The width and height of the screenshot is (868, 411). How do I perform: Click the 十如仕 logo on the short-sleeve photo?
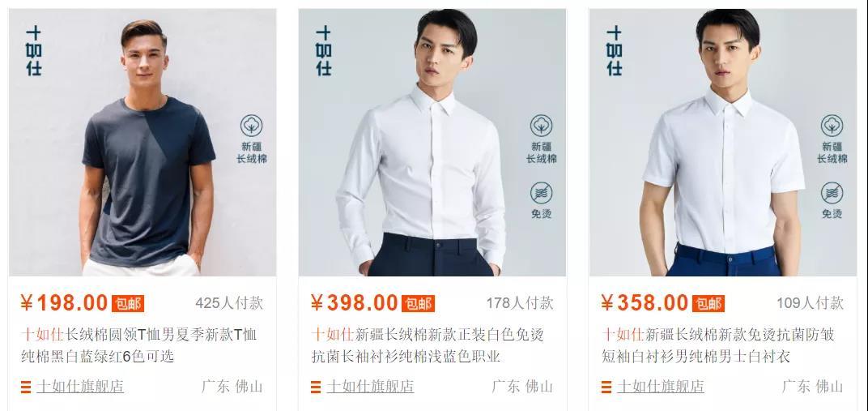click(x=615, y=50)
